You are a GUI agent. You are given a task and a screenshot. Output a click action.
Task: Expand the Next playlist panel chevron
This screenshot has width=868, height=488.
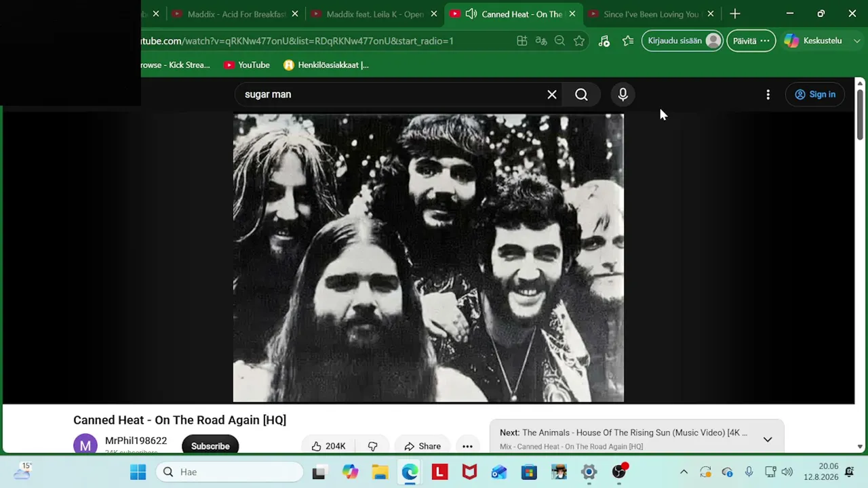pyautogui.click(x=768, y=439)
